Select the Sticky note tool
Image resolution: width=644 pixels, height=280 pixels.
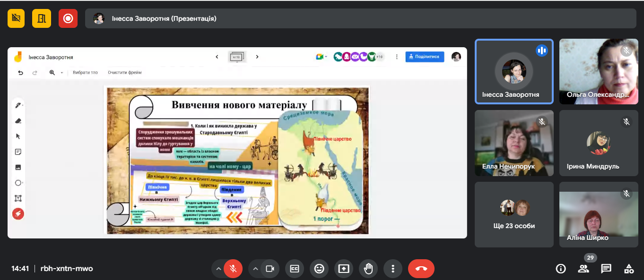click(18, 152)
